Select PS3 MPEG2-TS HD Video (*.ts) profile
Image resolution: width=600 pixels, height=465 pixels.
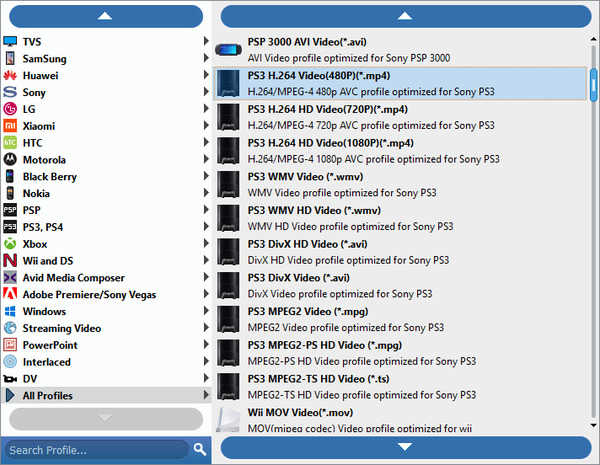(x=400, y=387)
